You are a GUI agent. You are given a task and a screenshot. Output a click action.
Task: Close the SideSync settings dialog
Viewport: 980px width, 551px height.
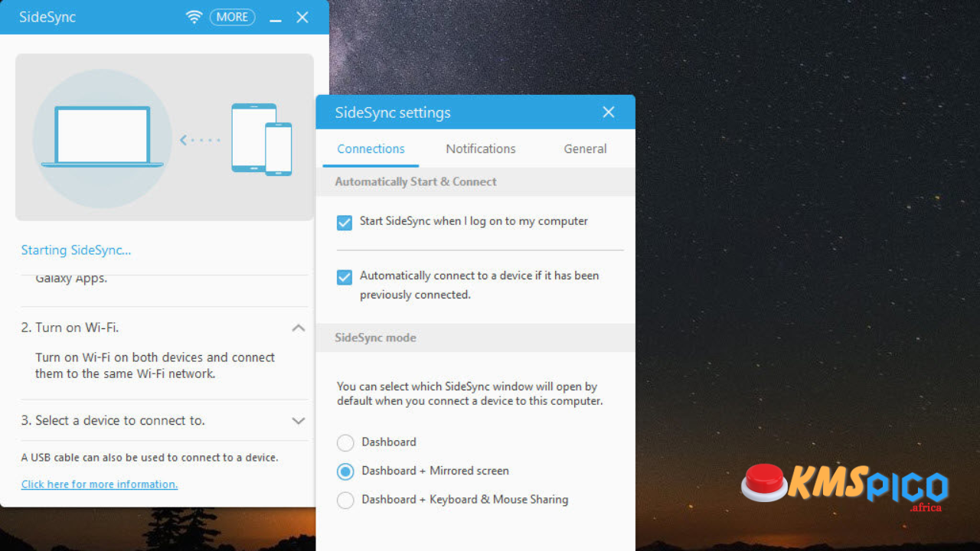tap(609, 112)
